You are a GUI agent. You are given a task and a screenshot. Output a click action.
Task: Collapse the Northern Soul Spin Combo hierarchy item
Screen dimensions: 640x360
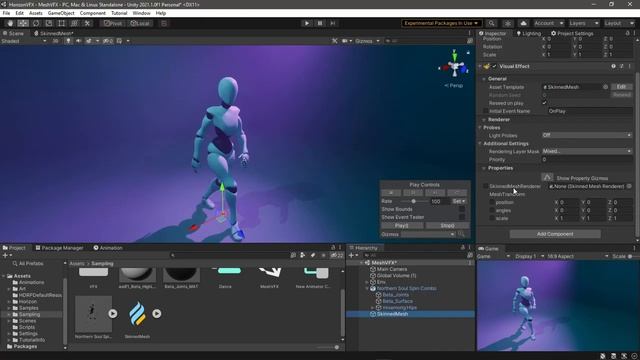pos(367,288)
